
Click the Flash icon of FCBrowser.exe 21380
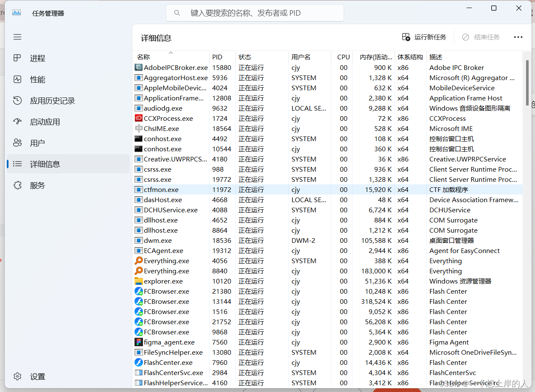[x=138, y=291]
